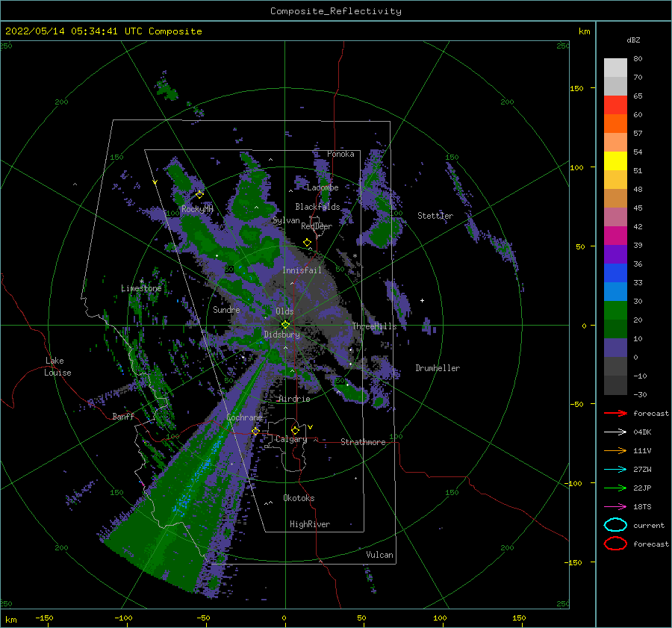The width and height of the screenshot is (672, 628).
Task: Click the Composite_Reflectivity title
Action: click(335, 11)
